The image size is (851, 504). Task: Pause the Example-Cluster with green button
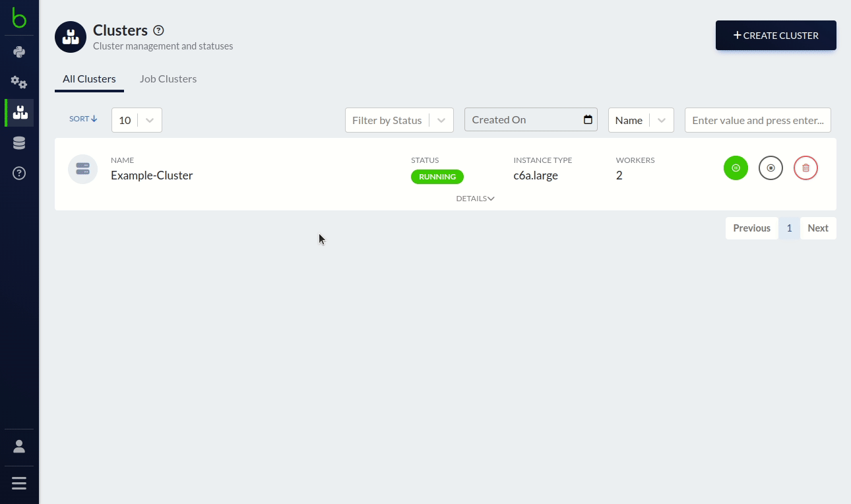click(x=736, y=168)
